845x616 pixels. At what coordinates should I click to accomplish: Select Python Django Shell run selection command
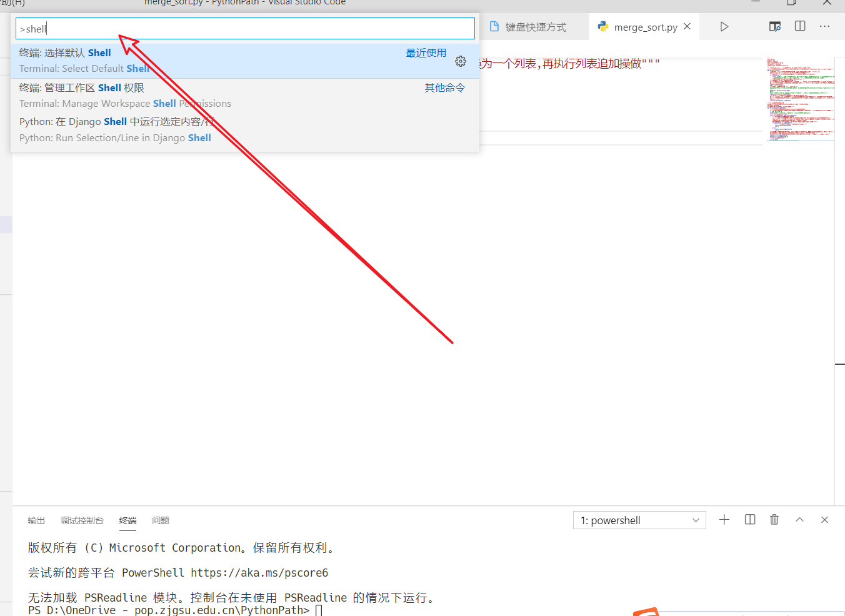click(245, 130)
